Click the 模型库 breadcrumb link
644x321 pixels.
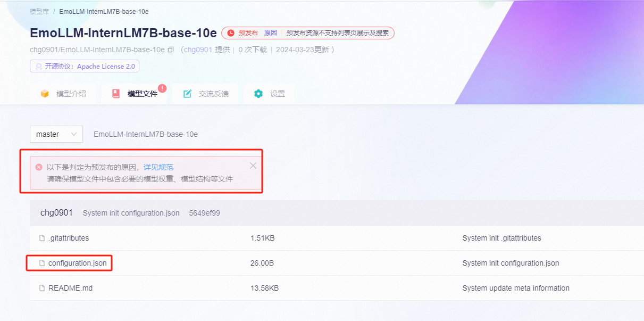coord(39,11)
